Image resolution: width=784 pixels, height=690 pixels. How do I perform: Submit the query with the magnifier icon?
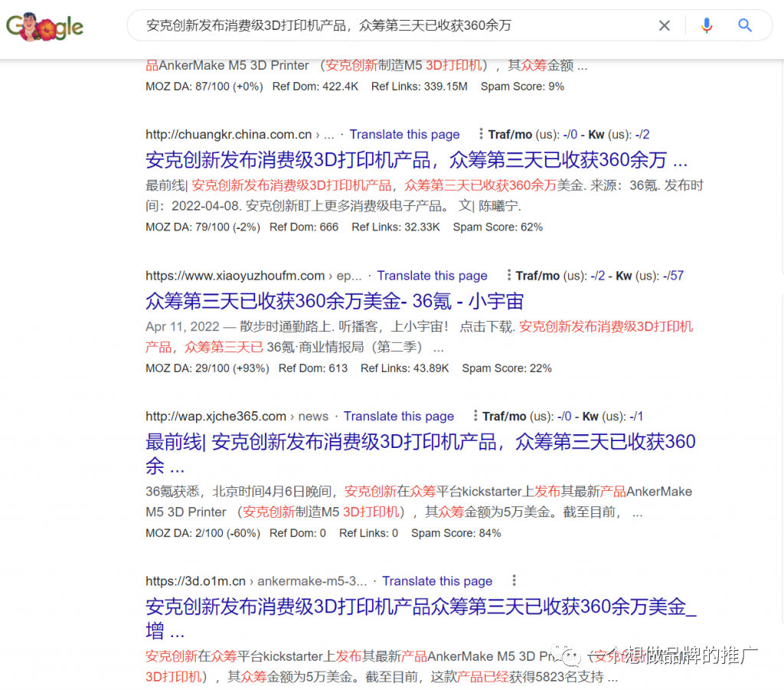(744, 25)
